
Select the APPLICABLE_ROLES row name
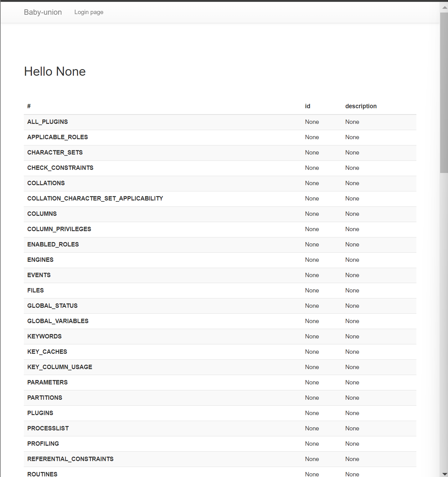pos(58,137)
